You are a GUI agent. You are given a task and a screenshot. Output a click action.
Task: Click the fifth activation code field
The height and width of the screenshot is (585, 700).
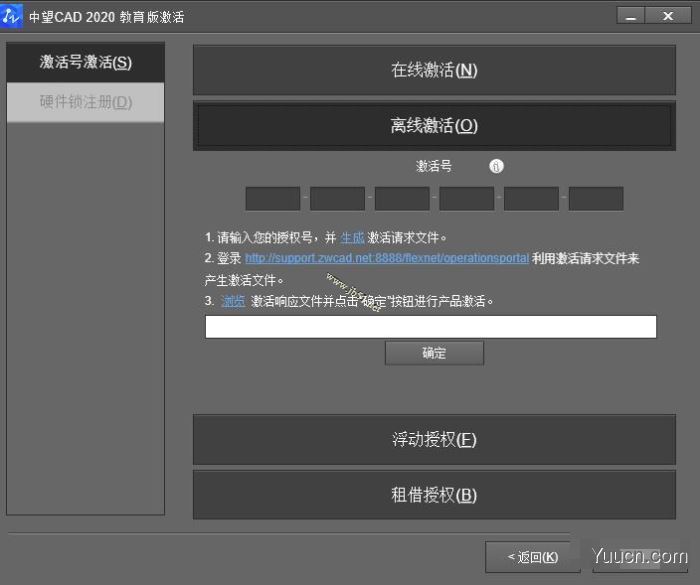531,198
